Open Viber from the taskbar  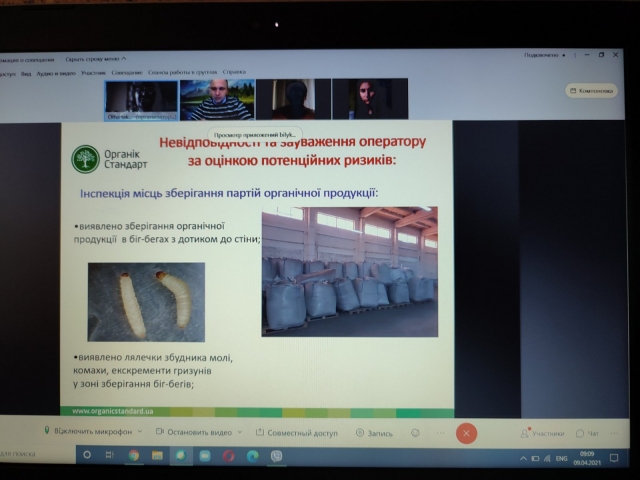coord(276,456)
